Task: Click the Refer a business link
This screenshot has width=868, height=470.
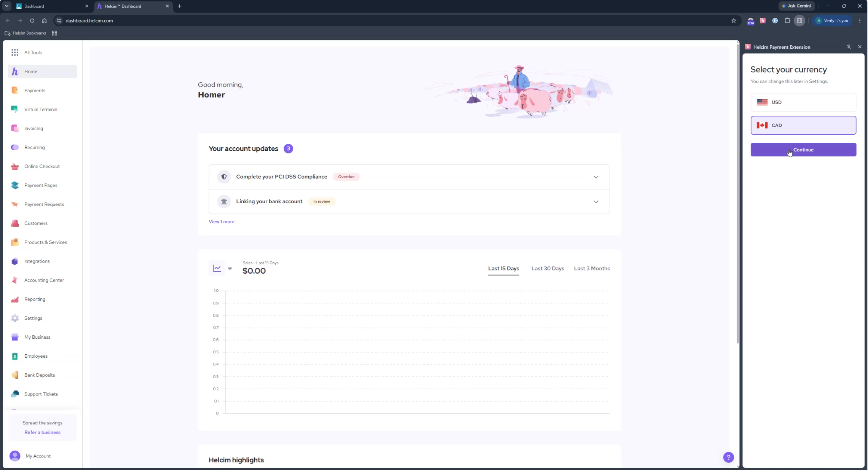Action: tap(42, 432)
